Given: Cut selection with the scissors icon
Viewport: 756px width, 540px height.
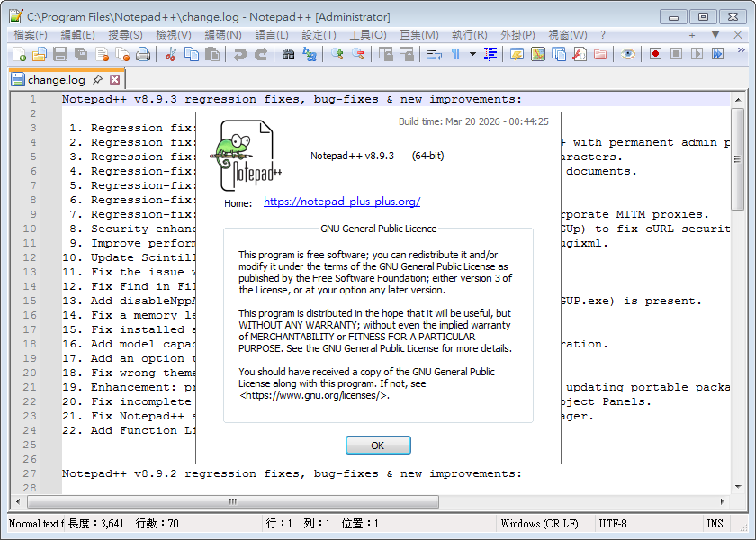Looking at the screenshot, I should coord(170,54).
